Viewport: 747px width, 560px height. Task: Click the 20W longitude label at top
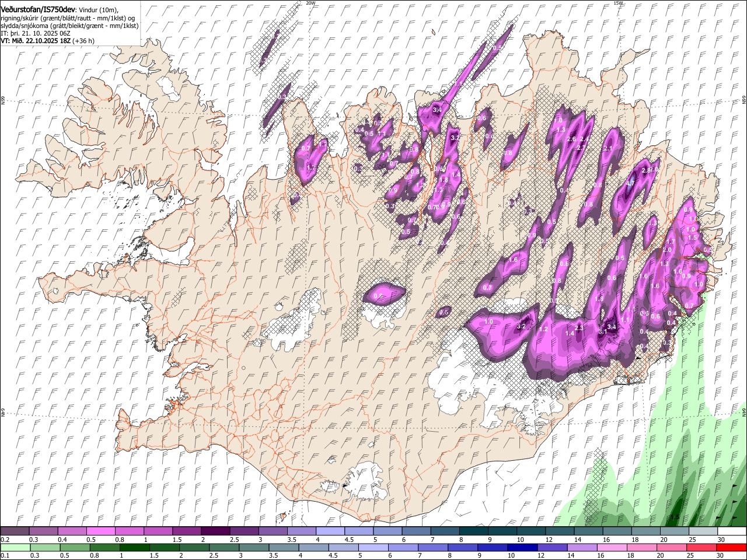(x=310, y=3)
